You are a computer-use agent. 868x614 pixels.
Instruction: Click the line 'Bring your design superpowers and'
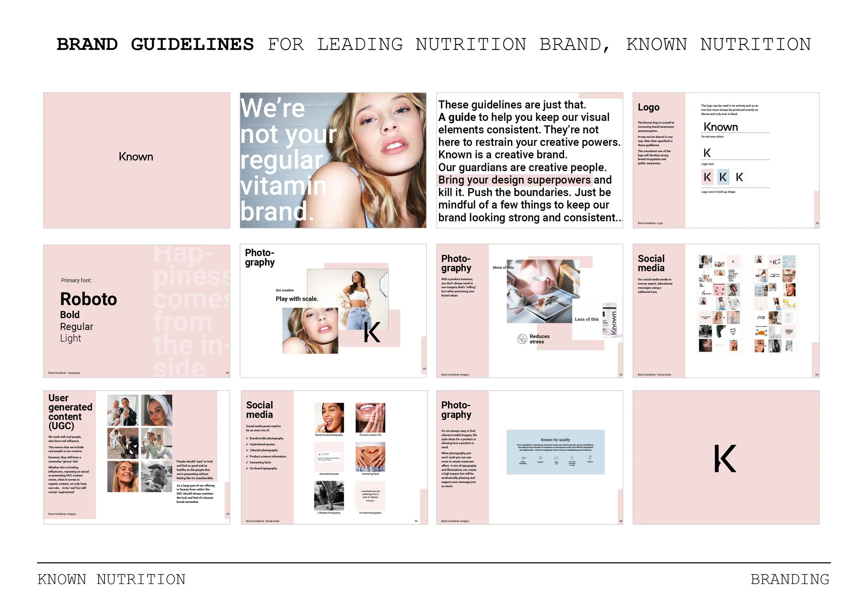pos(524,180)
